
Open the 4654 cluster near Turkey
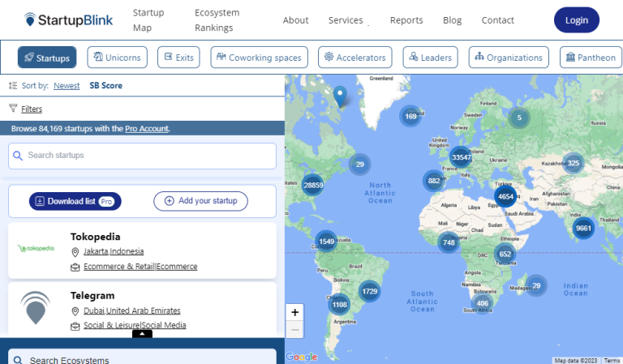pos(505,196)
